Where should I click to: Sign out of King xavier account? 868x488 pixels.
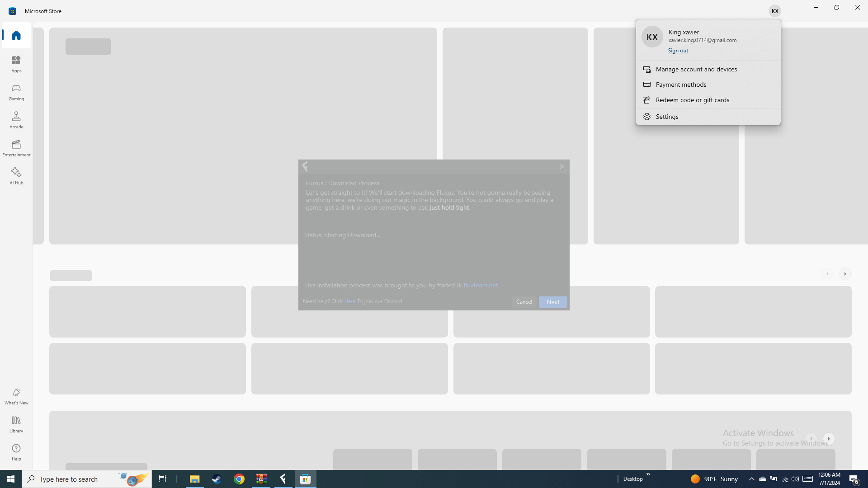(x=678, y=51)
